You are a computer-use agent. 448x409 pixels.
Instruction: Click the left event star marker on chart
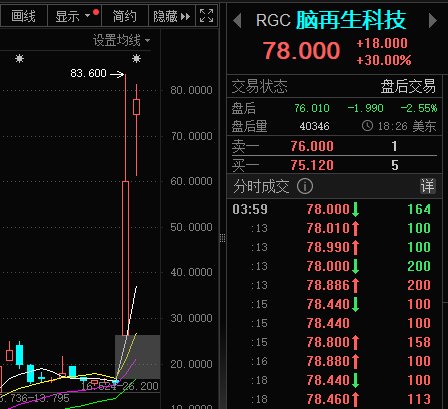pos(20,59)
